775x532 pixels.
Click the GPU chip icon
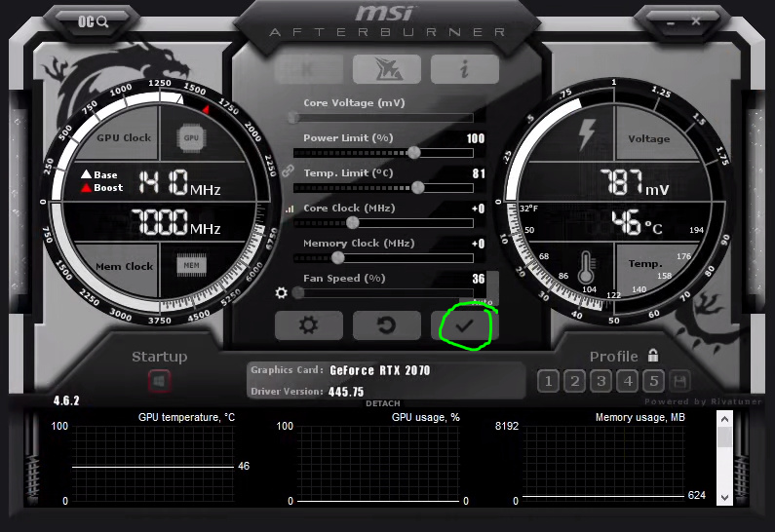(191, 137)
